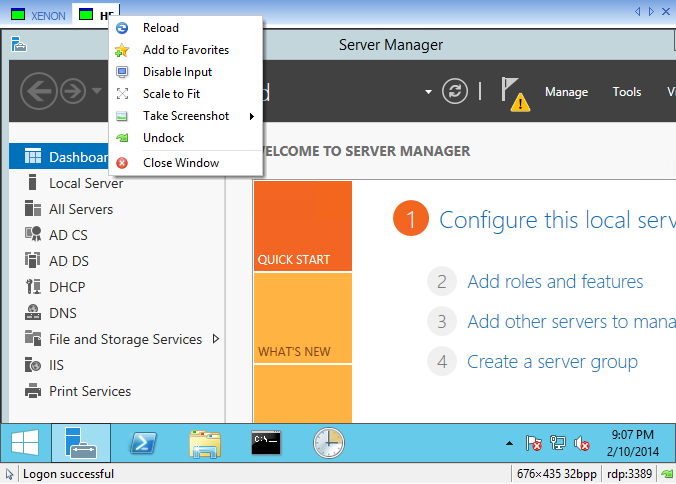Click the Add to Favorites star icon
676x484 pixels.
(122, 50)
